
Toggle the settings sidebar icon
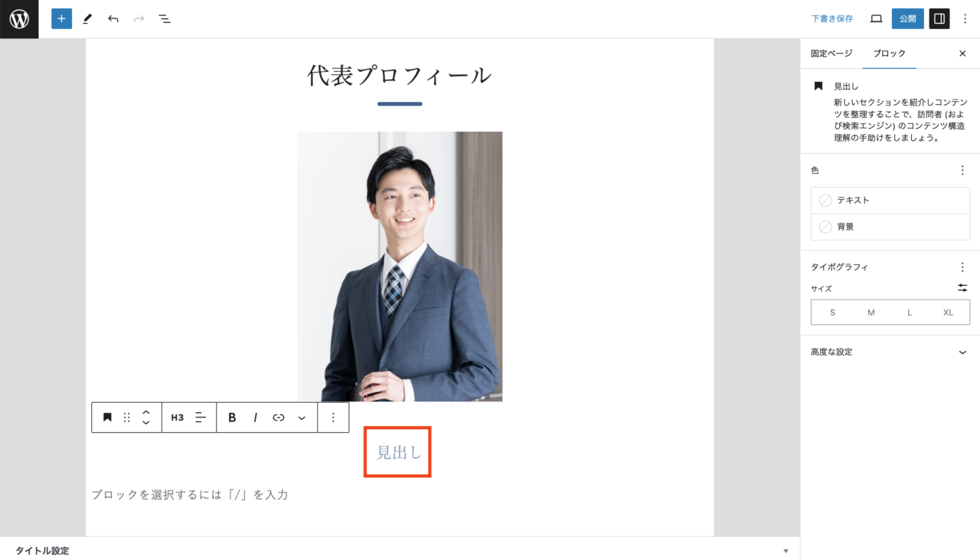[939, 19]
